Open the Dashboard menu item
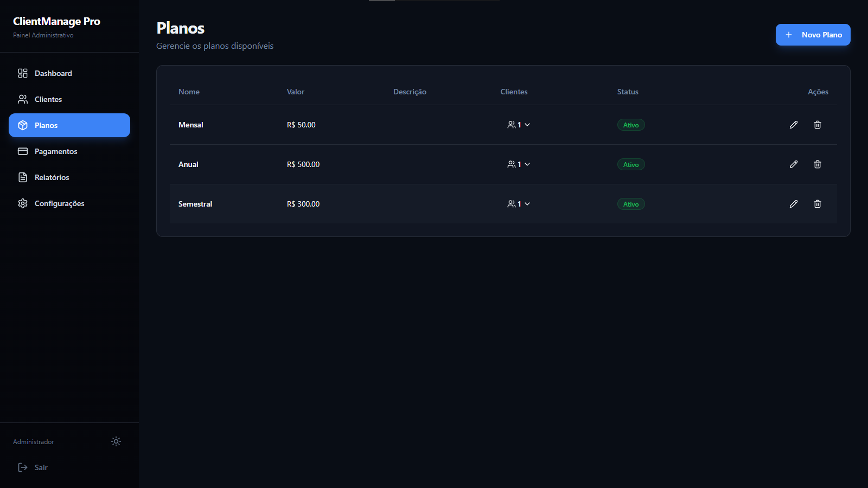Screen dimensions: 868x488 coord(53,73)
